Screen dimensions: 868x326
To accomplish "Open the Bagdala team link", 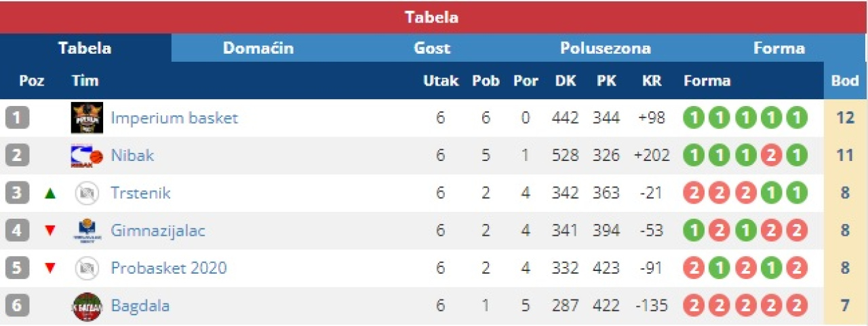I will [x=140, y=306].
